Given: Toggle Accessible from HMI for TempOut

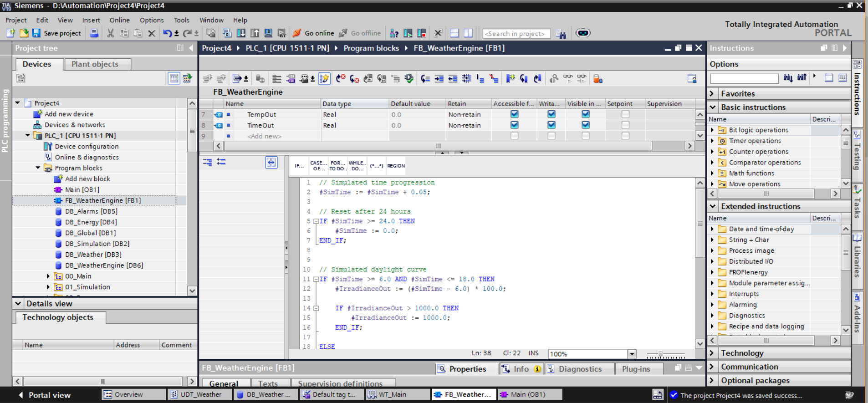Looking at the screenshot, I should (x=514, y=114).
